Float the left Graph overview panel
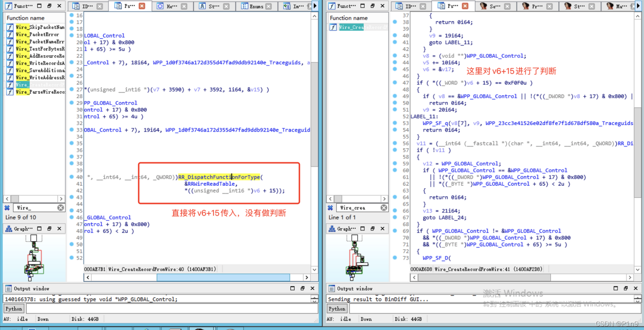The width and height of the screenshot is (644, 330). [49, 229]
